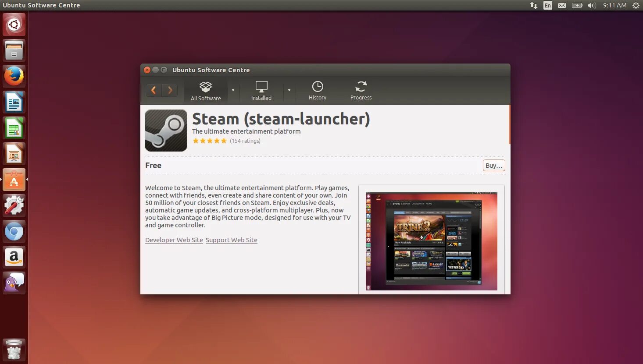Click the five-star rating
Screen dimensions: 643x364
tap(210, 141)
